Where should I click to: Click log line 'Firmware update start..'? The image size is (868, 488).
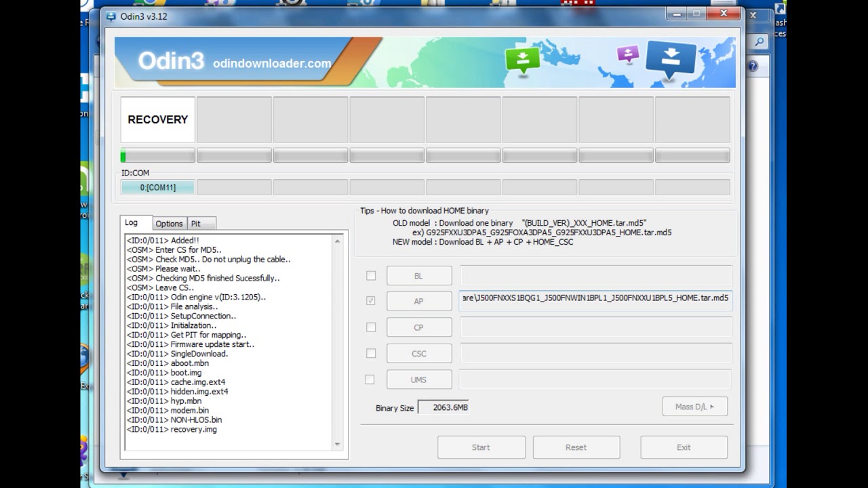191,344
